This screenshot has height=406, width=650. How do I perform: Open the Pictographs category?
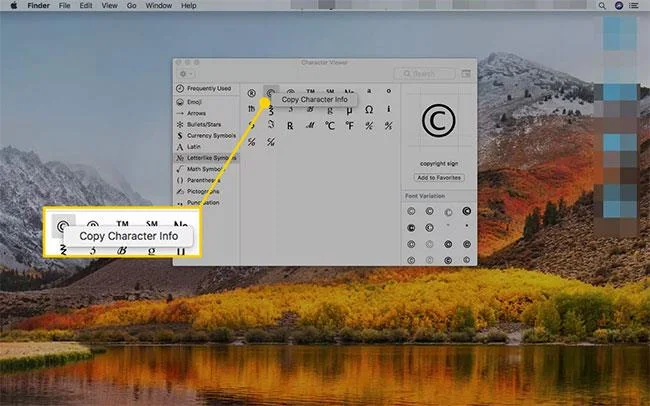click(x=206, y=192)
